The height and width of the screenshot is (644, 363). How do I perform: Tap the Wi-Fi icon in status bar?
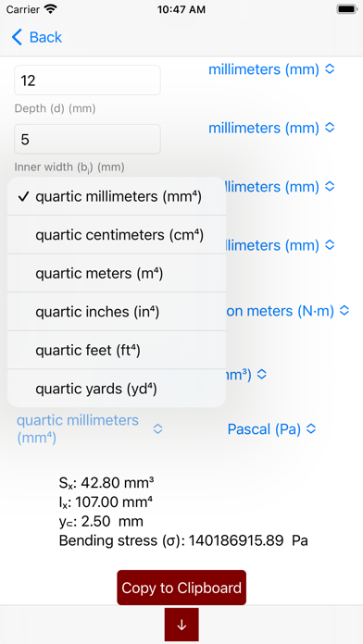point(51,9)
